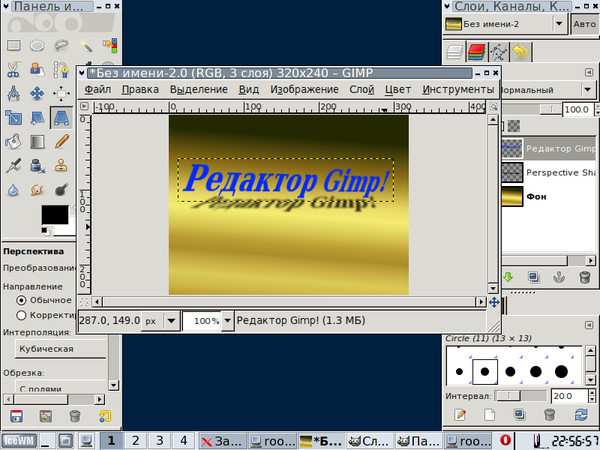The width and height of the screenshot is (600, 450).
Task: Delete layer using Layers panel trash
Action: 585,277
